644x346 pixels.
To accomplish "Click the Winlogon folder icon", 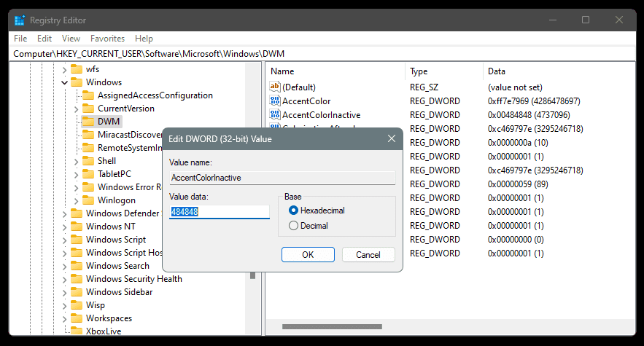I will click(88, 200).
